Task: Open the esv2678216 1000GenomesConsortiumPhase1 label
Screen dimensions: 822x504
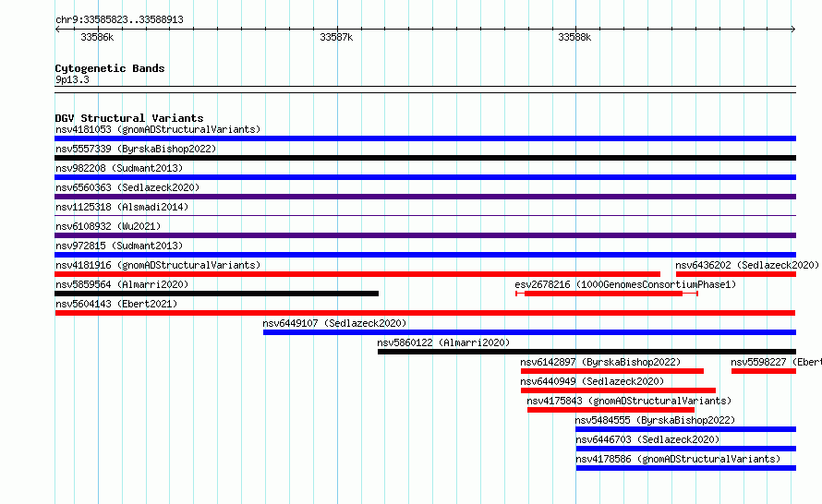Action: tap(625, 284)
